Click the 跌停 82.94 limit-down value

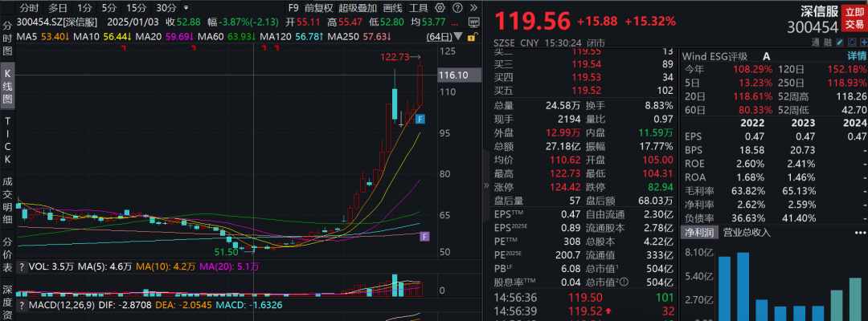click(661, 187)
